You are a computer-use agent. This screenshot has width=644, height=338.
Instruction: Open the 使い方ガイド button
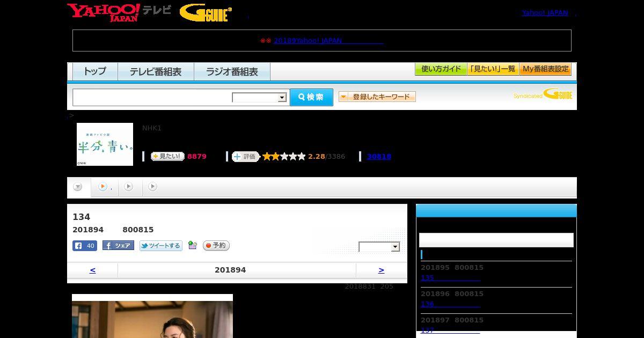441,69
